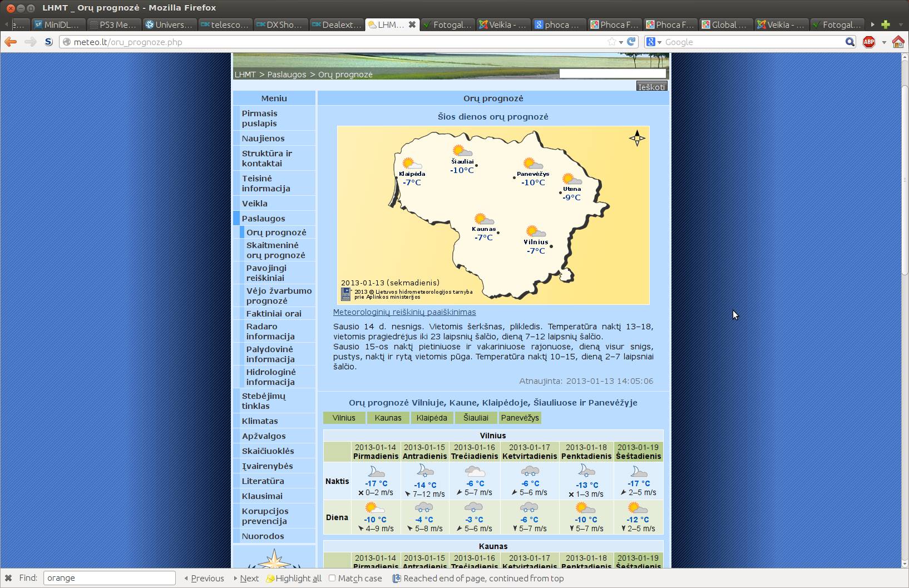Switch to the Klaipėda forecast tab
Screen dimensions: 909x588
click(432, 418)
